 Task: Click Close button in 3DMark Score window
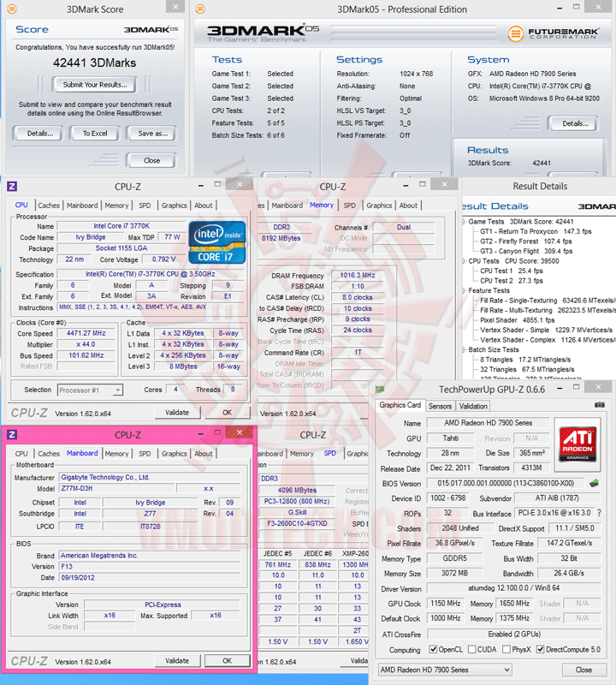coord(151,160)
